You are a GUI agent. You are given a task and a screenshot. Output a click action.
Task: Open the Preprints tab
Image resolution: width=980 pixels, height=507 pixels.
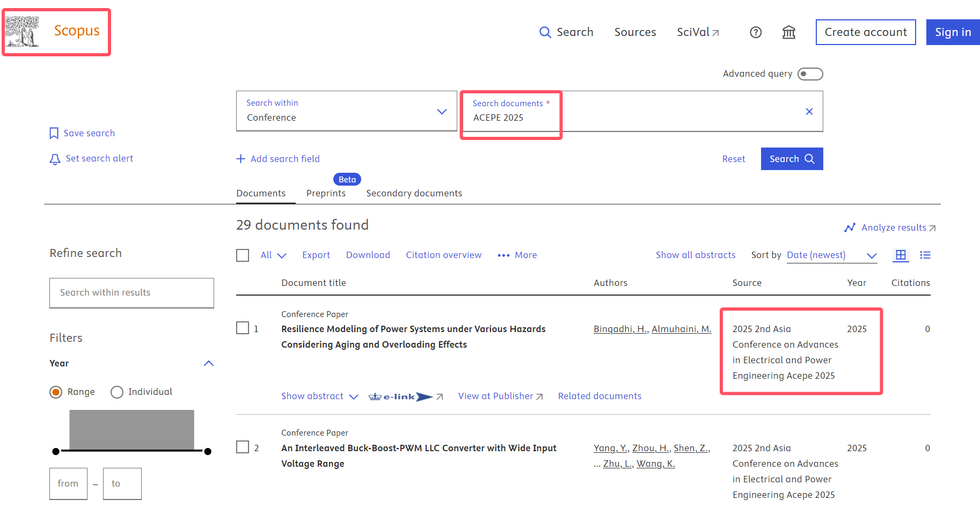coord(326,193)
